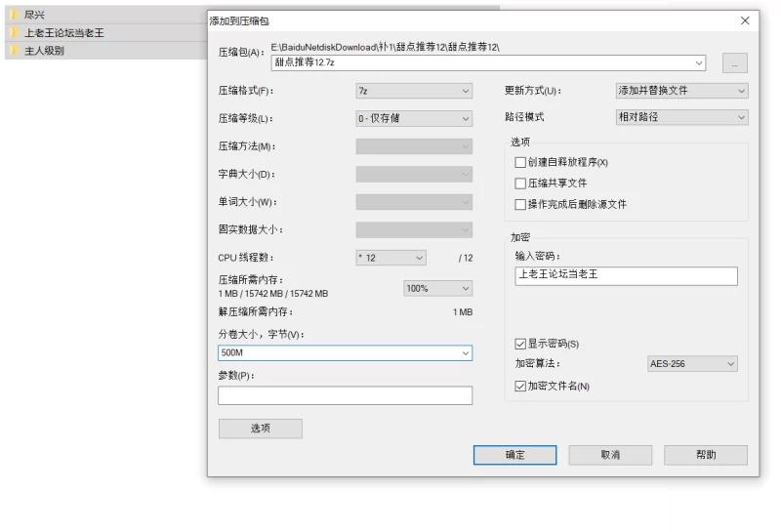Open the memory usage 100% dropdown
This screenshot has height=532, width=781.
coord(437,288)
